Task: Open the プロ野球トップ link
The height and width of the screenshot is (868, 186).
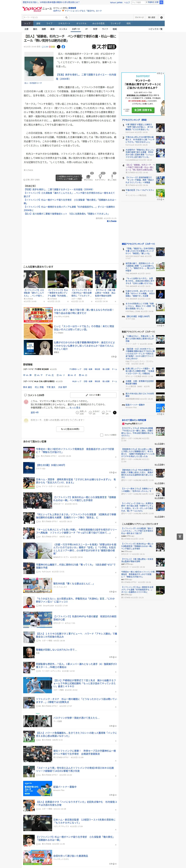Action: [x=75, y=369]
